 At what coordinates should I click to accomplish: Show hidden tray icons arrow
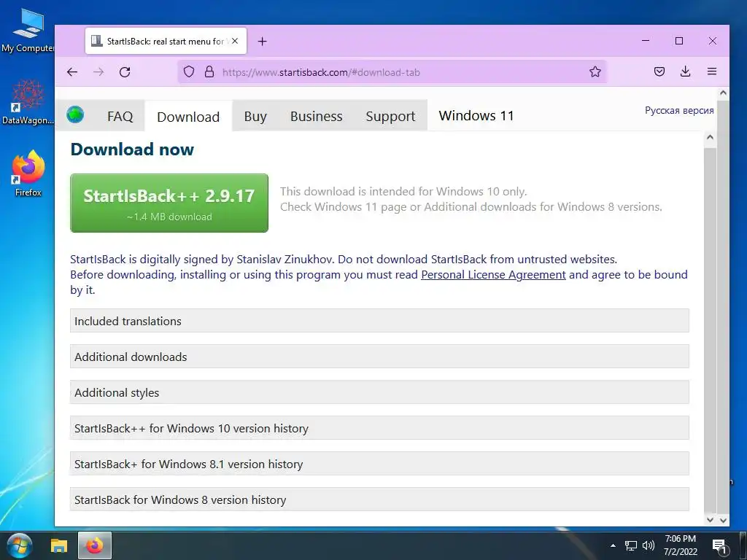tap(613, 545)
